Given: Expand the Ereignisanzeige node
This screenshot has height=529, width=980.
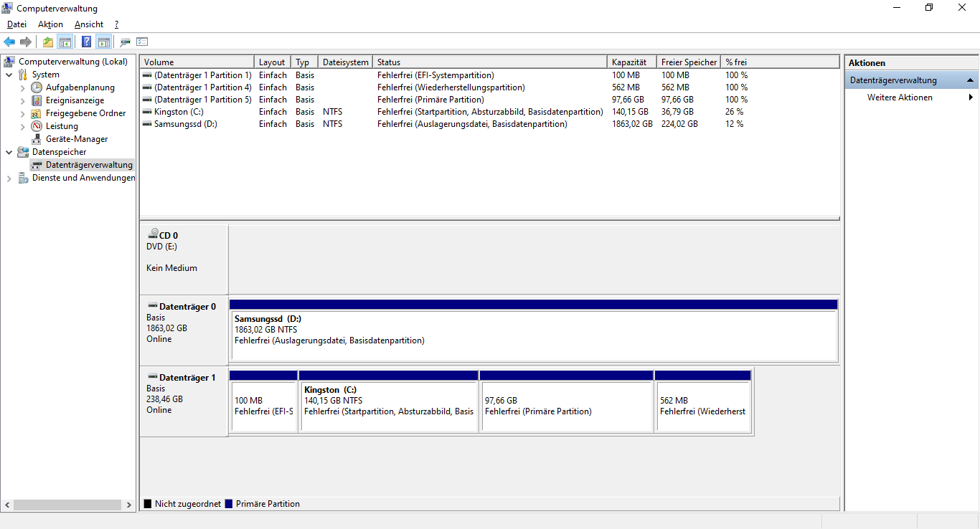Looking at the screenshot, I should pyautogui.click(x=22, y=100).
